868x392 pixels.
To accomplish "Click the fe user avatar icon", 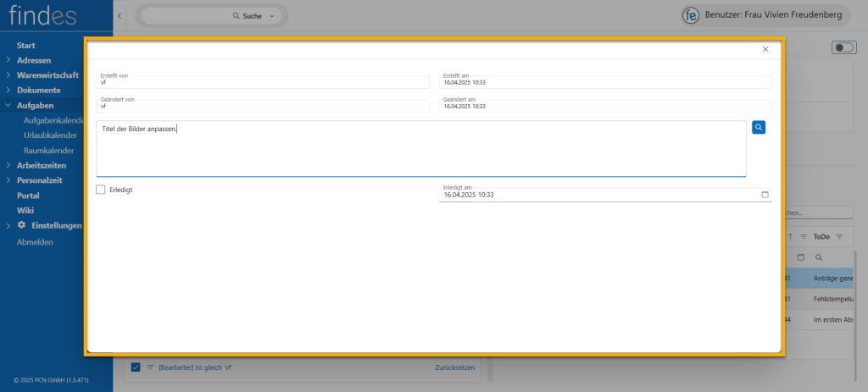I will pos(691,16).
